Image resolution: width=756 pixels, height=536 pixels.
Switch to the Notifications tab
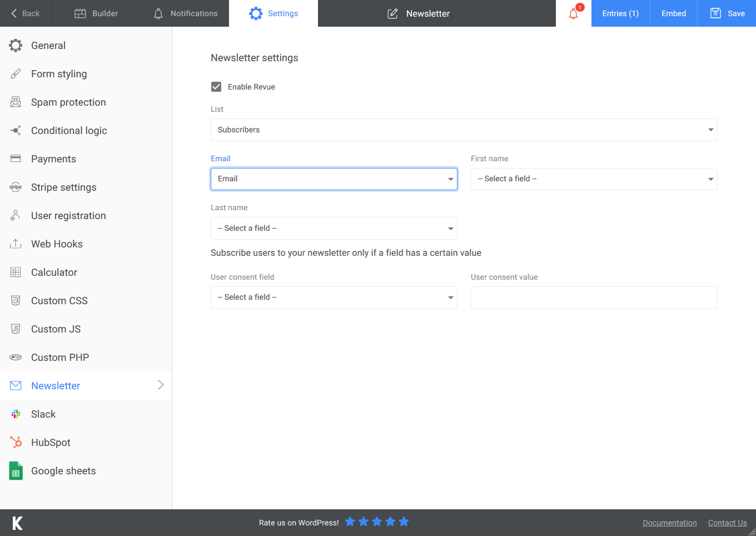(186, 13)
